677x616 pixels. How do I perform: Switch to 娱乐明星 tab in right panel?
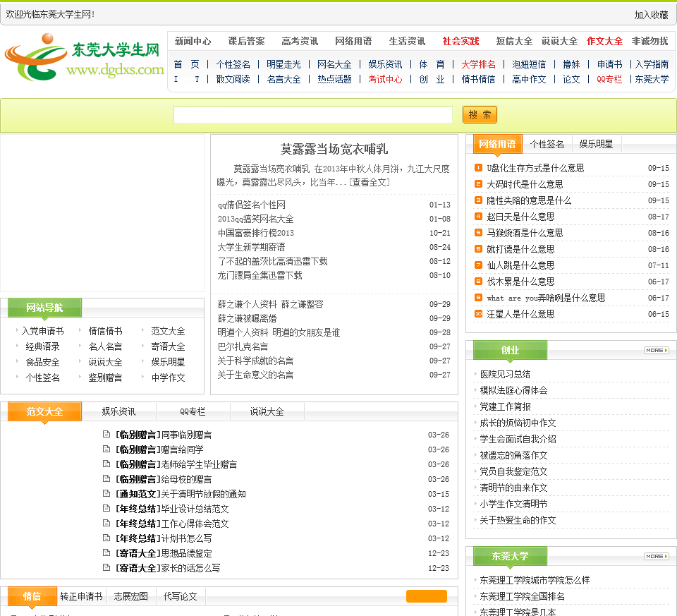tap(597, 144)
